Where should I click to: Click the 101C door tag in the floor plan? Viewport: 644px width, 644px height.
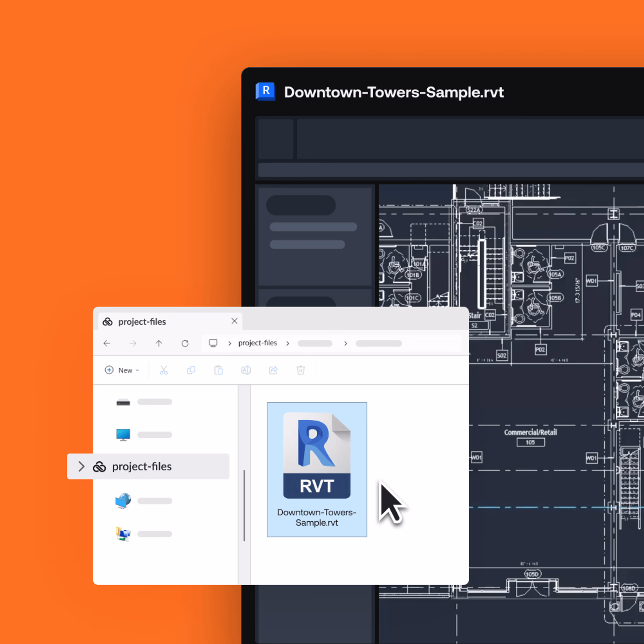pos(413,298)
